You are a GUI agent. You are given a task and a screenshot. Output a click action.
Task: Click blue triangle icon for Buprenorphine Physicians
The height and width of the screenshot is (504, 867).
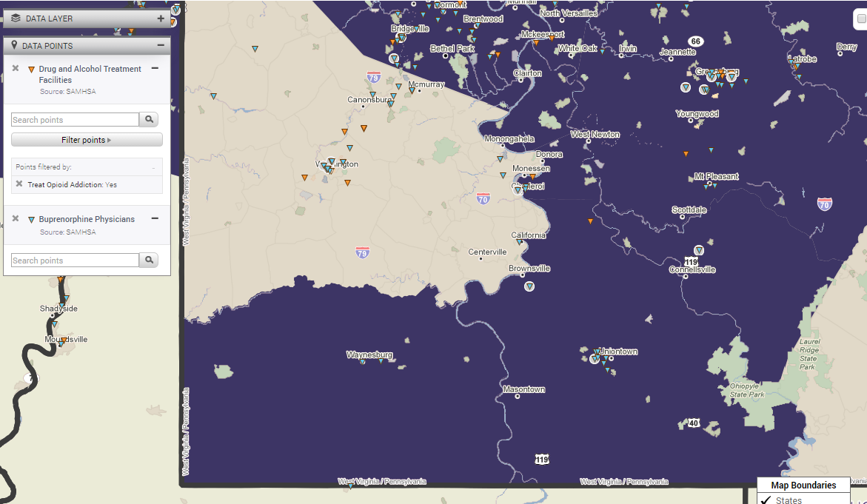(x=32, y=220)
